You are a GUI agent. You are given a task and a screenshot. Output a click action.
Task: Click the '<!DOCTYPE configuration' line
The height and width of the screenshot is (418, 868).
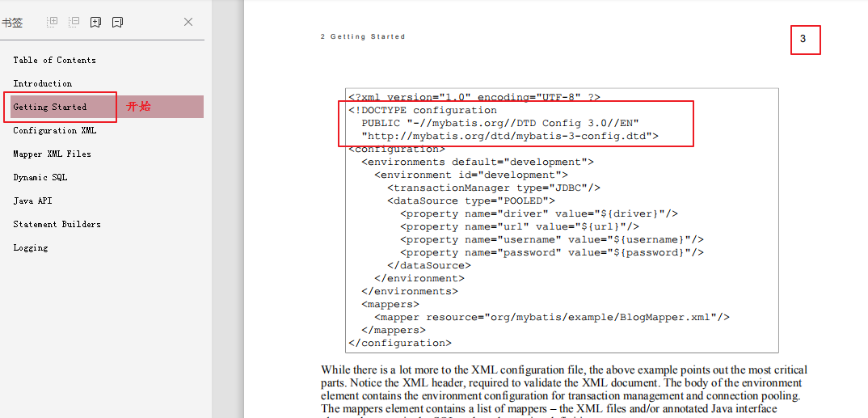423,110
